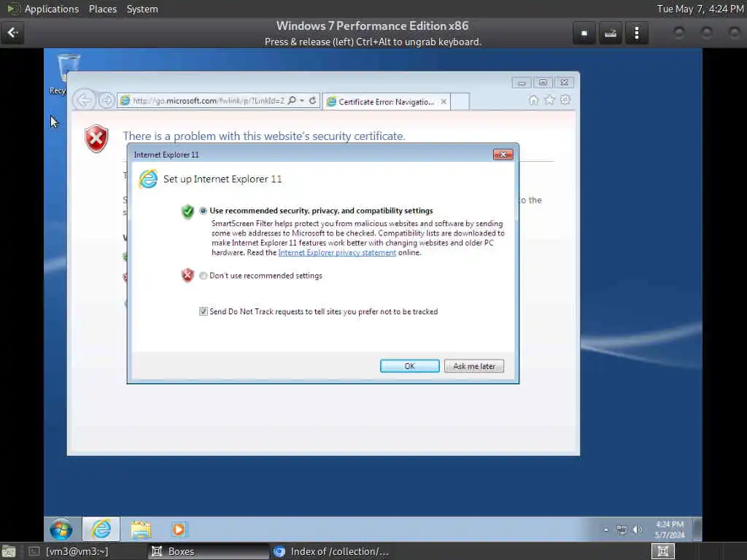Click the search magnifier in address bar
The width and height of the screenshot is (747, 560).
(292, 101)
